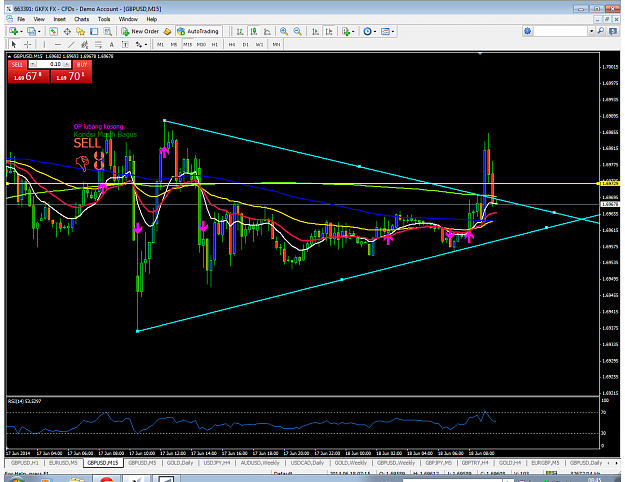Click the search magnifier icon
This screenshot has height=482, width=625.
601,31
